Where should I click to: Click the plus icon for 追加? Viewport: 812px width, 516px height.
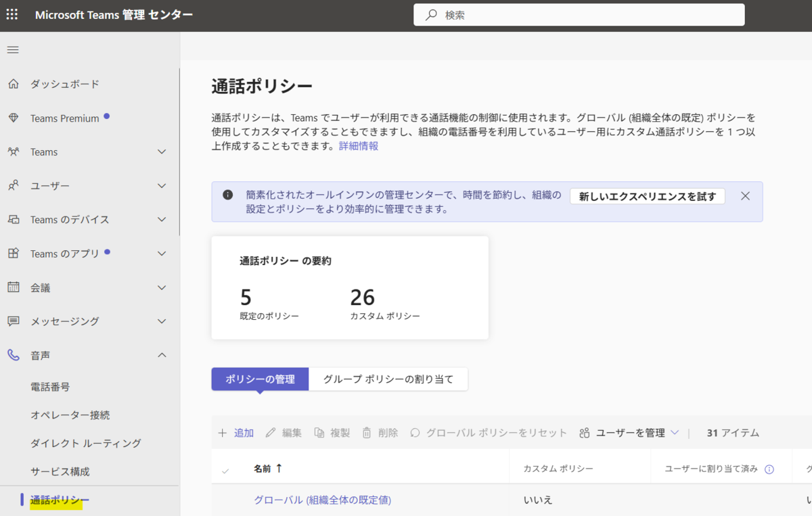coord(223,433)
